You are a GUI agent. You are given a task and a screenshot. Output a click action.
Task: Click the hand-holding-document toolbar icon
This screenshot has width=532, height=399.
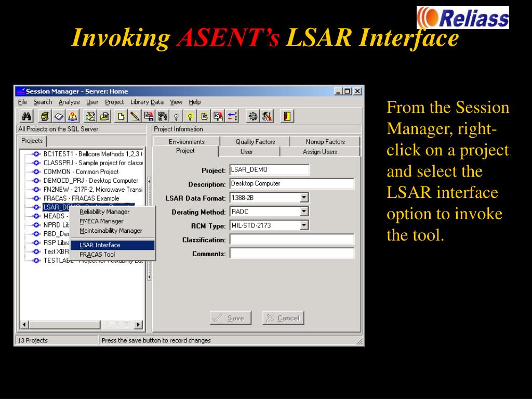pyautogui.click(x=90, y=116)
